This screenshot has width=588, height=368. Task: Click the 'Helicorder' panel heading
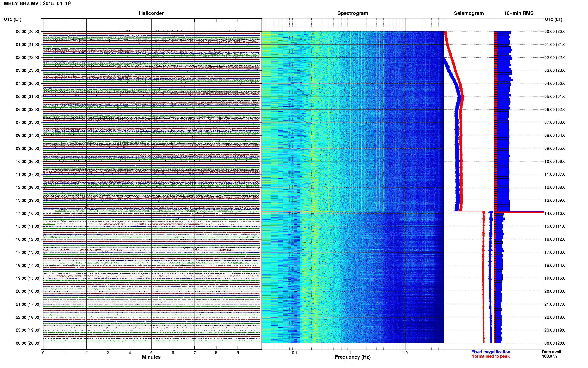[x=151, y=13]
